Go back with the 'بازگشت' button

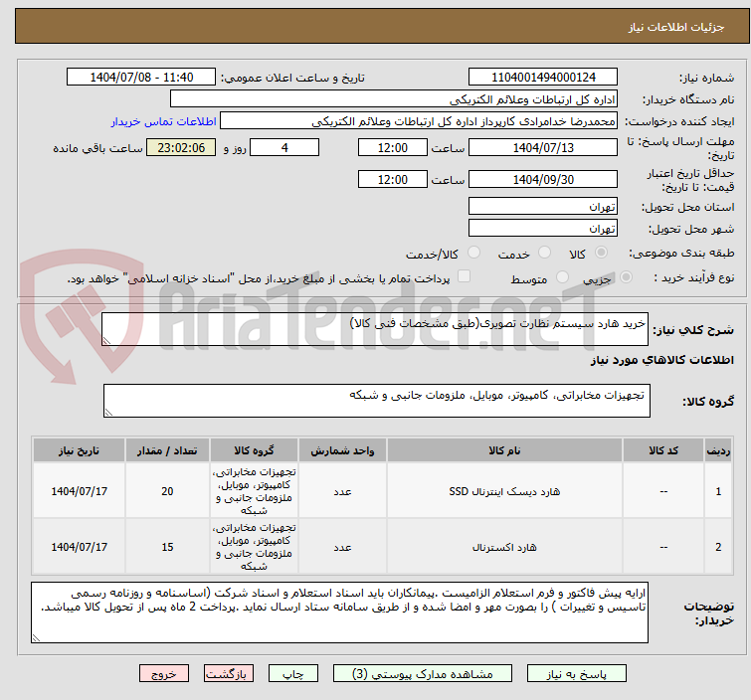point(226,674)
